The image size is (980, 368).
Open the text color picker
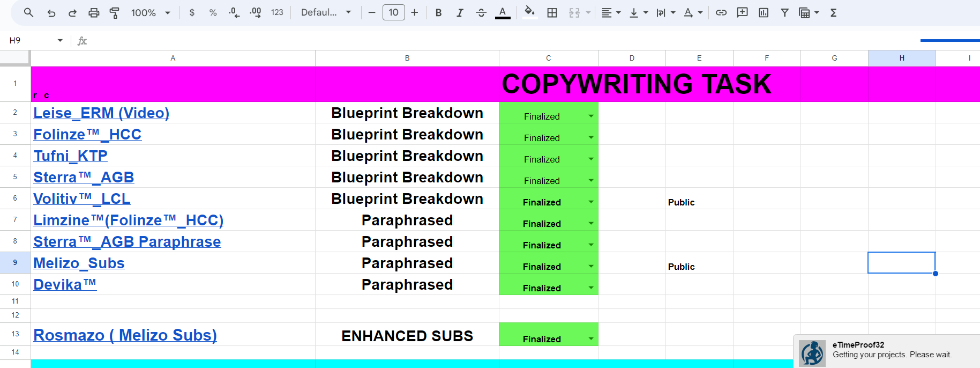503,12
